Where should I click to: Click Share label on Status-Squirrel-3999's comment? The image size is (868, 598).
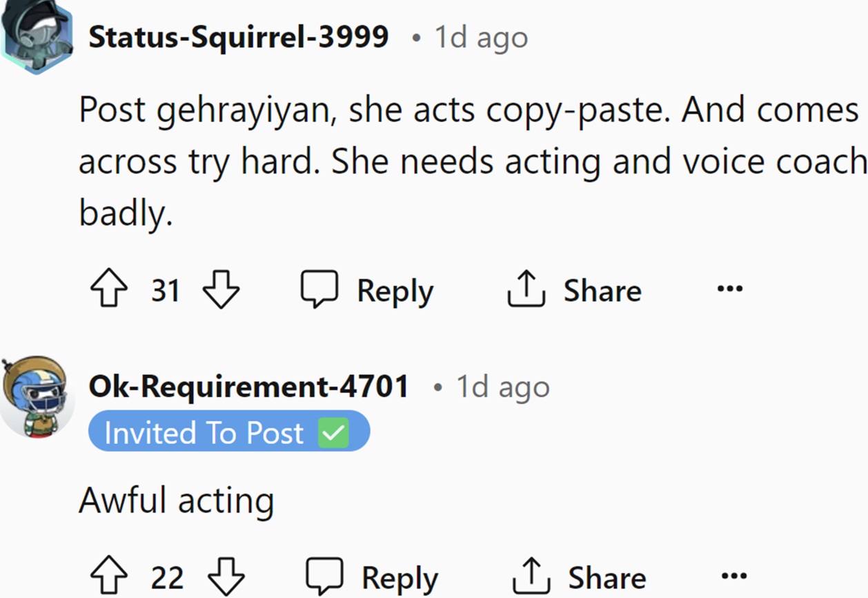click(602, 291)
